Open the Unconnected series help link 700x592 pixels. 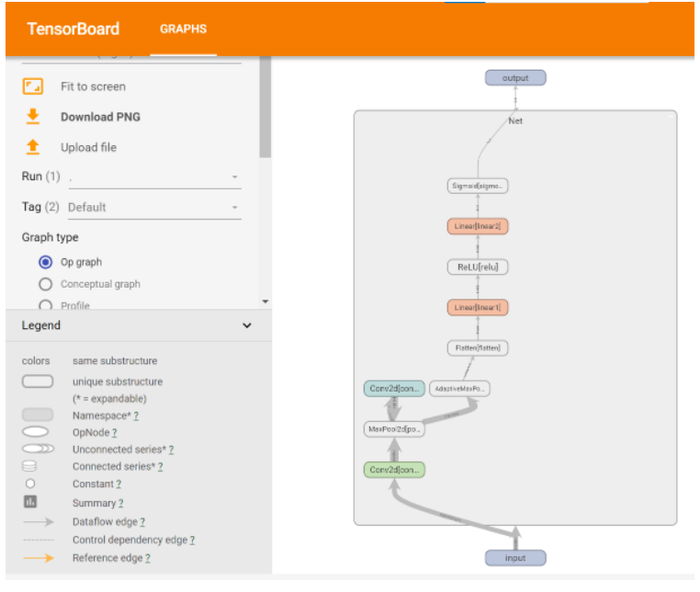click(171, 450)
